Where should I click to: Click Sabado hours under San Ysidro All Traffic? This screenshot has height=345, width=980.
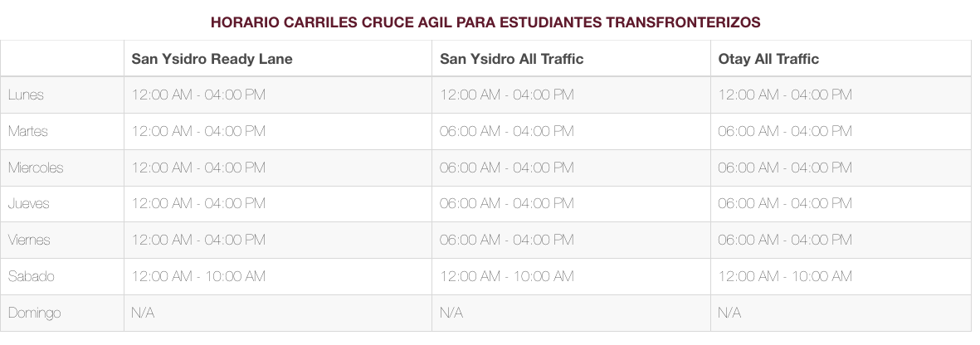click(x=506, y=276)
